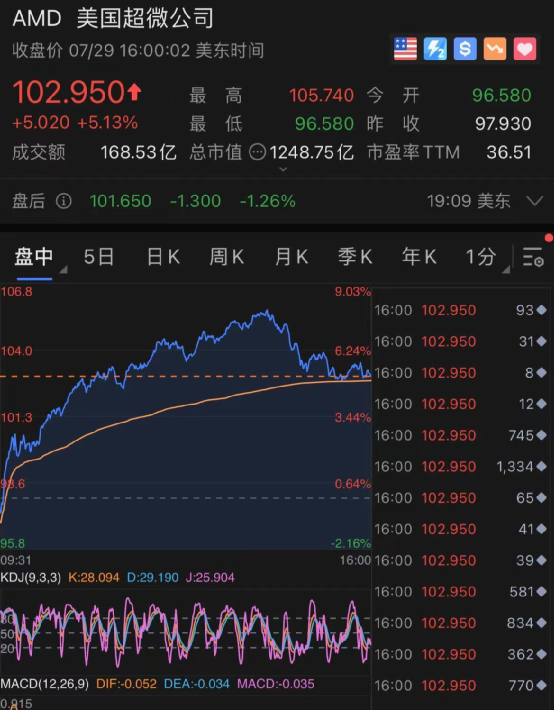Tap the 9.03% axis label
This screenshot has width=554, height=710.
[x=353, y=292]
